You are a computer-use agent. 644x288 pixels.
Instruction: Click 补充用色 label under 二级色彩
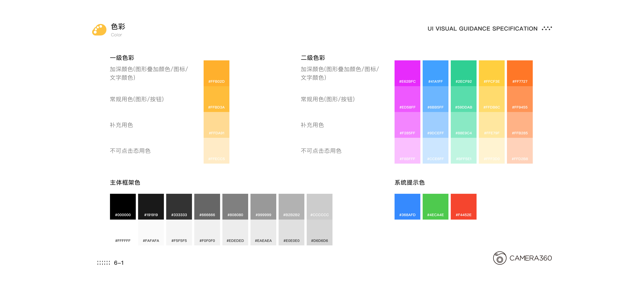tap(312, 125)
